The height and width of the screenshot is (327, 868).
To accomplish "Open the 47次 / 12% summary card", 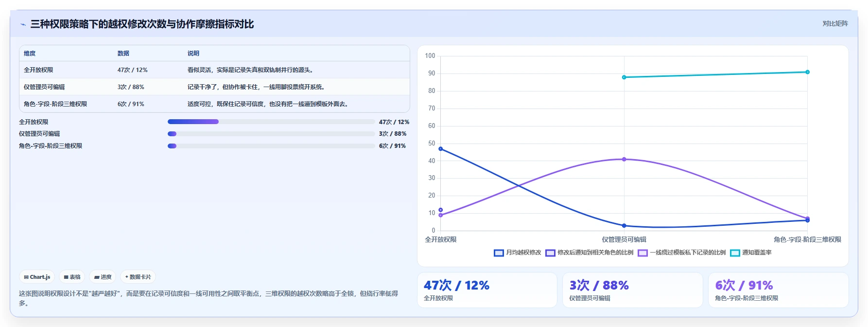I will (487, 290).
